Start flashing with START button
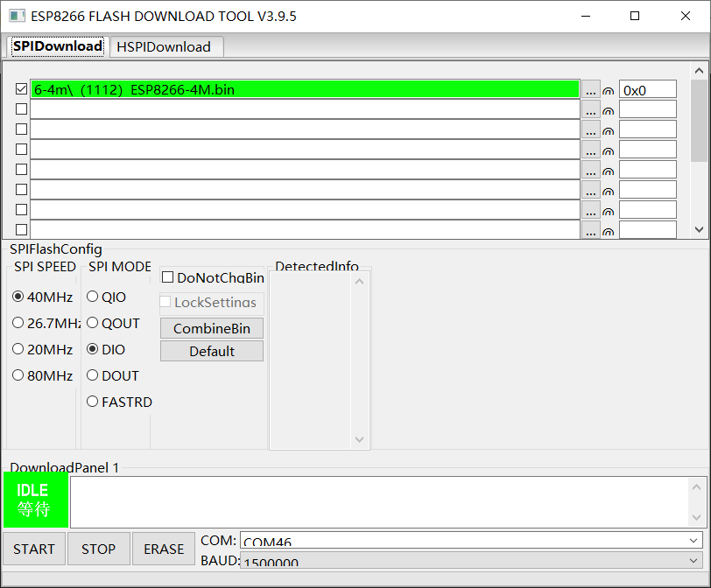This screenshot has width=711, height=588. [34, 549]
